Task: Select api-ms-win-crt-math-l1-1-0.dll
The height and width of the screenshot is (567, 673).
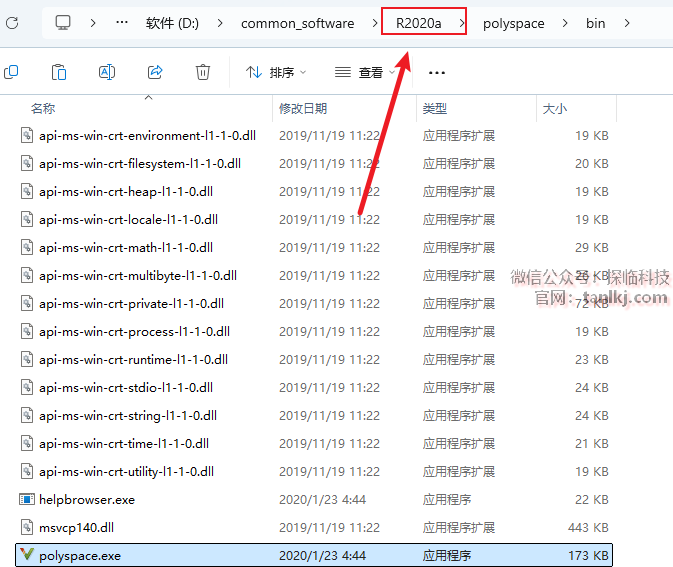Action: coord(126,248)
